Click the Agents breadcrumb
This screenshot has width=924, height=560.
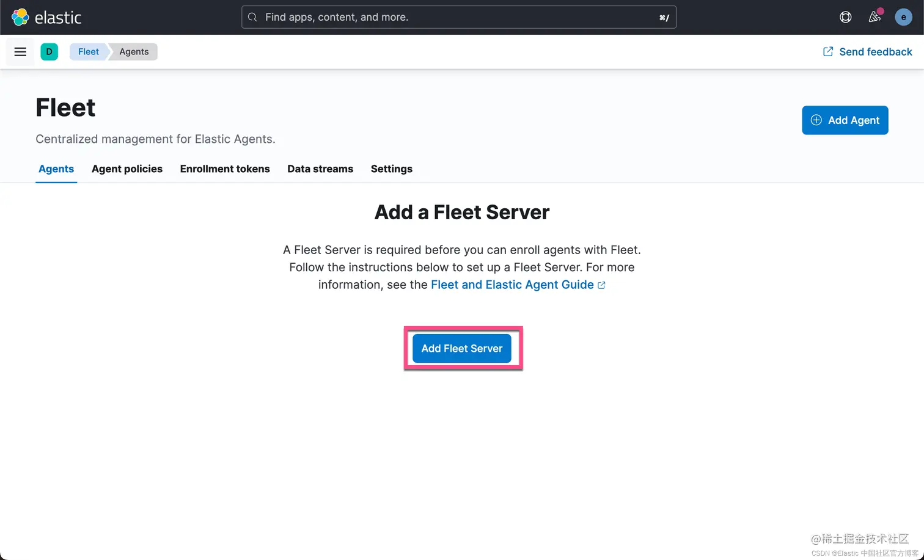[134, 52]
